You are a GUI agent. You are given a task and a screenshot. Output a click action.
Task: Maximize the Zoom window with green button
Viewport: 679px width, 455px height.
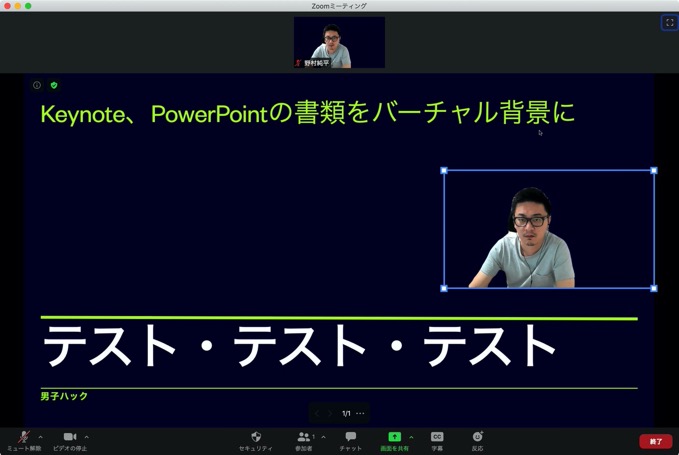click(x=28, y=6)
